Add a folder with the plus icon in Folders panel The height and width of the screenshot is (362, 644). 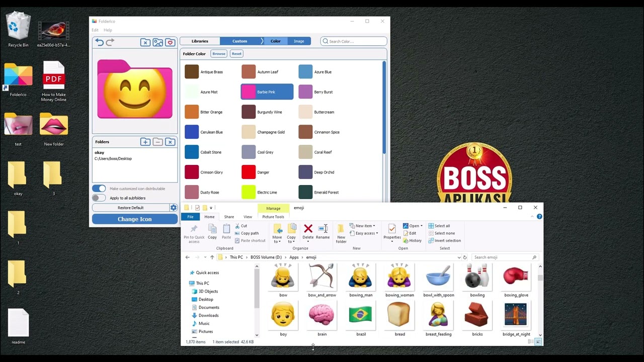(x=145, y=142)
